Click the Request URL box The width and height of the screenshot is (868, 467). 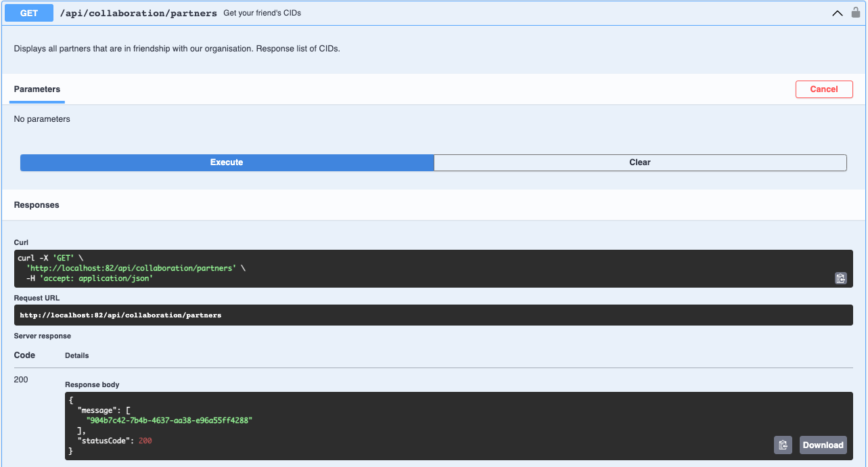pos(433,315)
